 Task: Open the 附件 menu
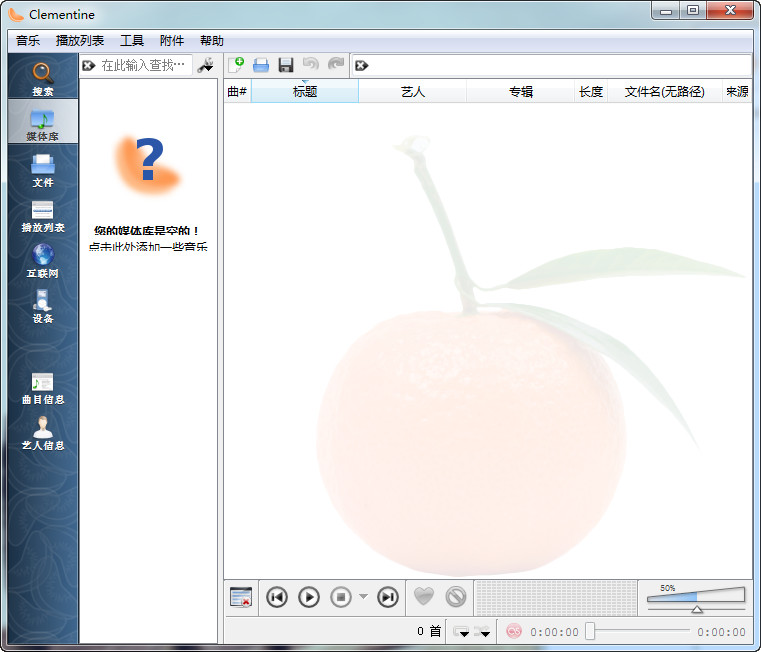tap(172, 41)
